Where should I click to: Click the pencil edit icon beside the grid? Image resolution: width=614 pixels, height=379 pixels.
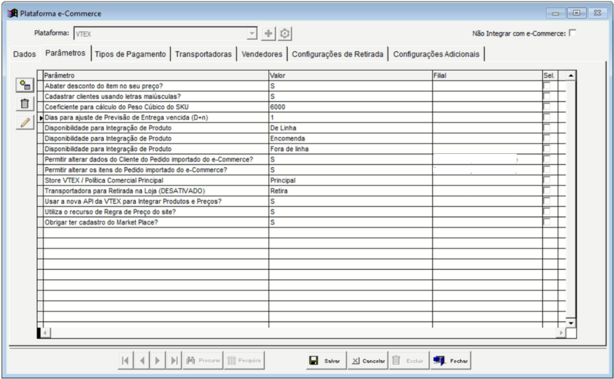click(x=25, y=123)
